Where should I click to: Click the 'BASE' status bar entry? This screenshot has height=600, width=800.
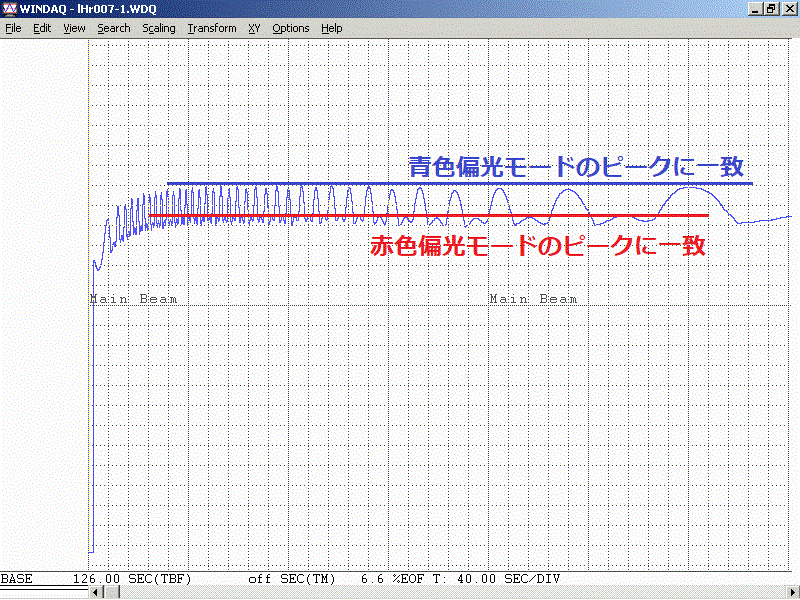[x=17, y=579]
